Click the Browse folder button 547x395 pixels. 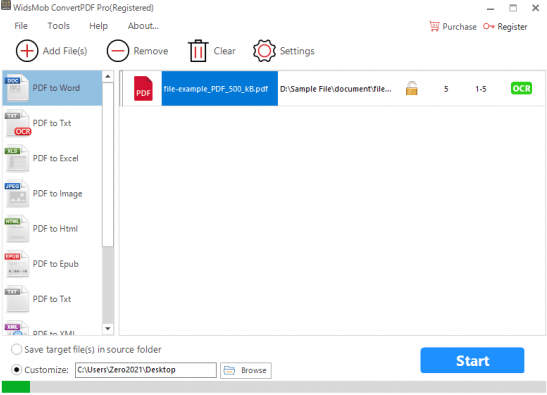246,370
